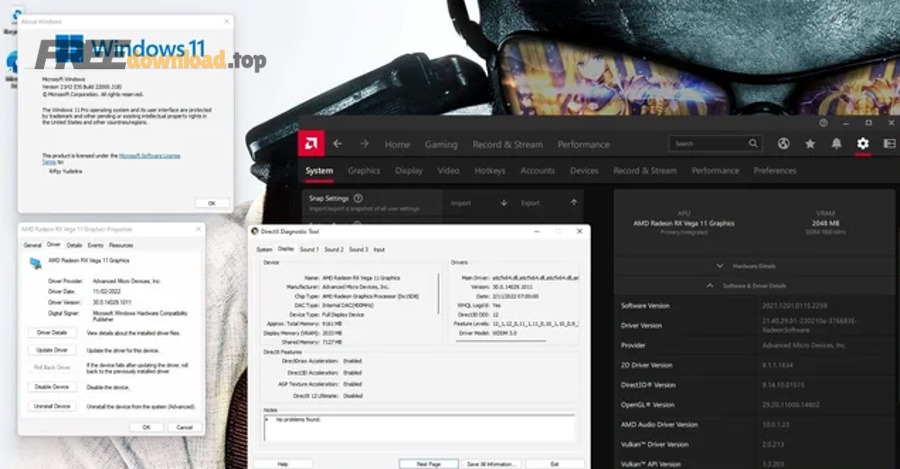
Task: Click Disable Device button
Action: [x=52, y=387]
